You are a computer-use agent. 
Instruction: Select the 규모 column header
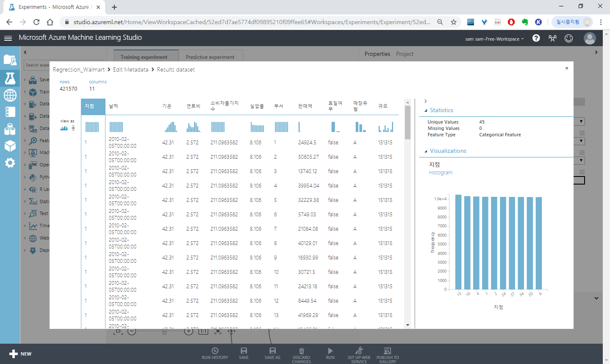point(383,106)
